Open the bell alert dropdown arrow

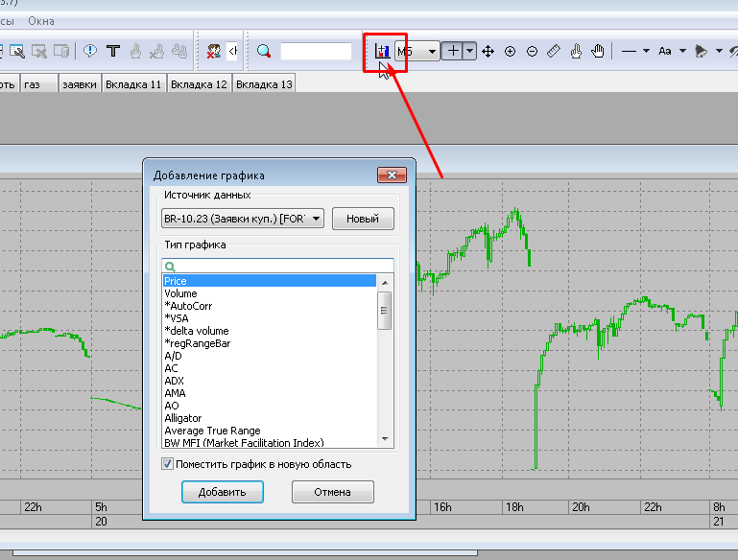719,51
